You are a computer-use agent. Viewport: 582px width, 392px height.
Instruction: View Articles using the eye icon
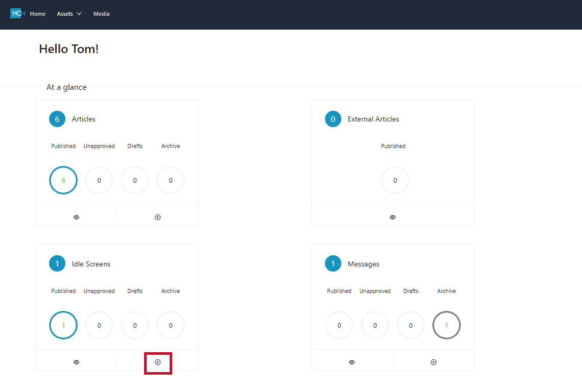pyautogui.click(x=76, y=217)
